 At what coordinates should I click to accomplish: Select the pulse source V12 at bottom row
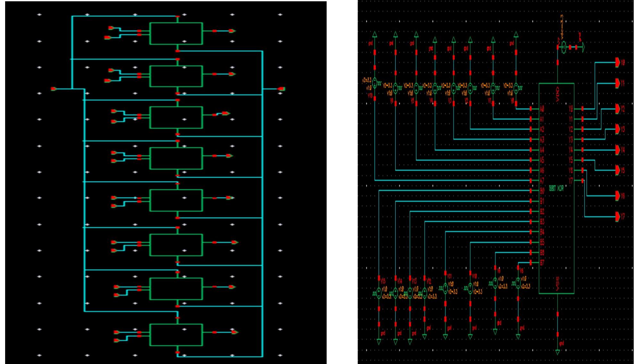424,293
